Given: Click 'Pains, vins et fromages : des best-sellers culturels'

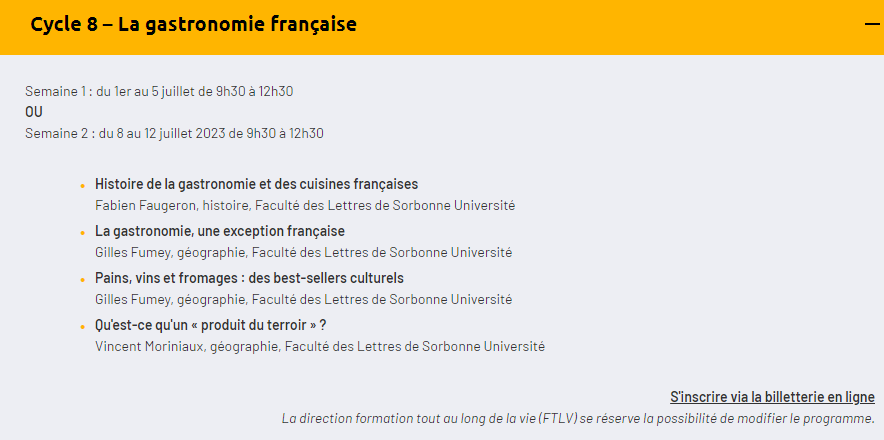Looking at the screenshot, I should (249, 278).
